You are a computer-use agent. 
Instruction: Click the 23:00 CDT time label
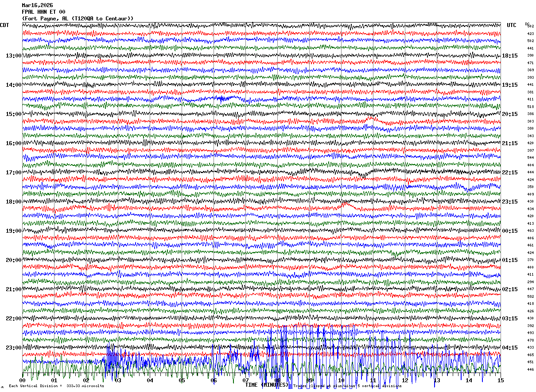click(13, 347)
